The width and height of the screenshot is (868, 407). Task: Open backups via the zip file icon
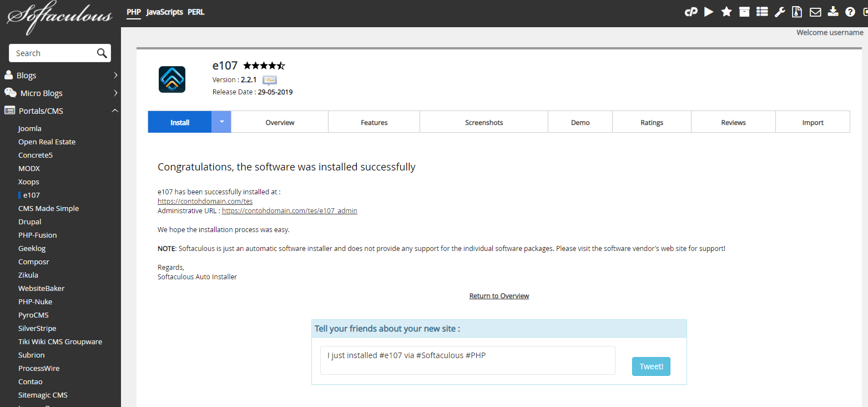click(x=797, y=12)
